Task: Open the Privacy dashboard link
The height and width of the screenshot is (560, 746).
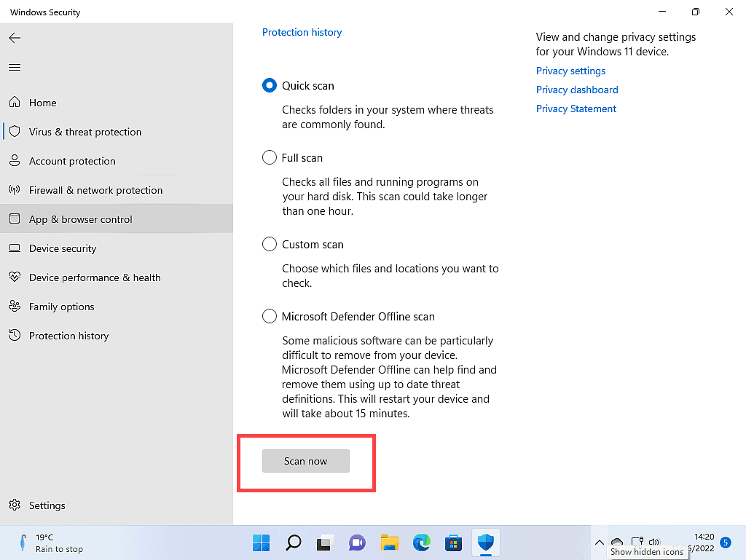Action: [577, 90]
